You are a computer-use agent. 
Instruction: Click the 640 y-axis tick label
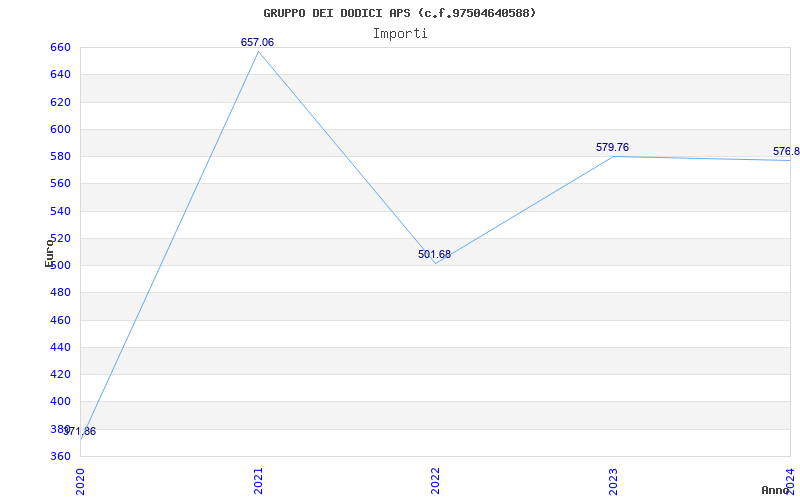pos(61,74)
